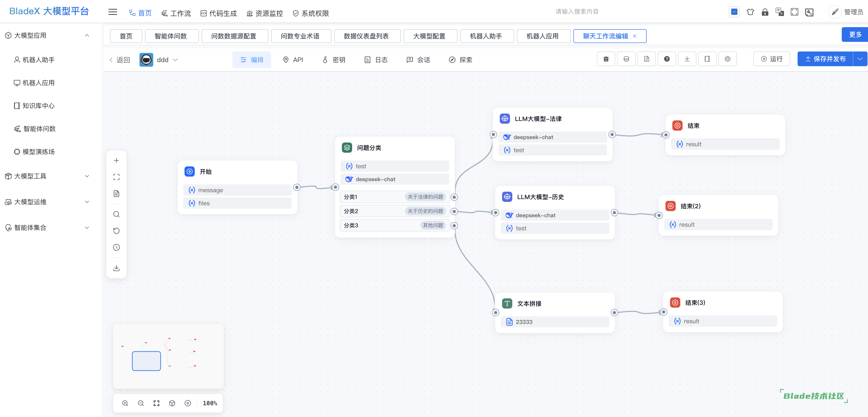
Task: Open the 保存并发布 dropdown arrow
Action: pos(860,59)
